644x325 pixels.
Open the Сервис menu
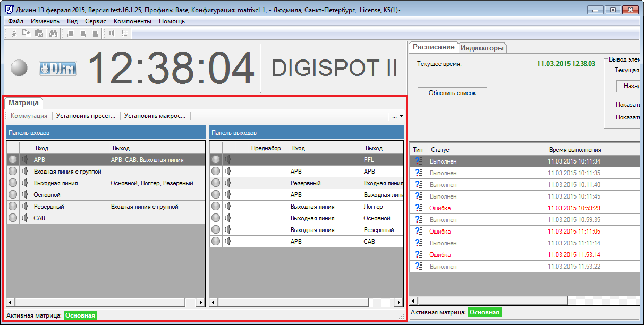tap(96, 21)
